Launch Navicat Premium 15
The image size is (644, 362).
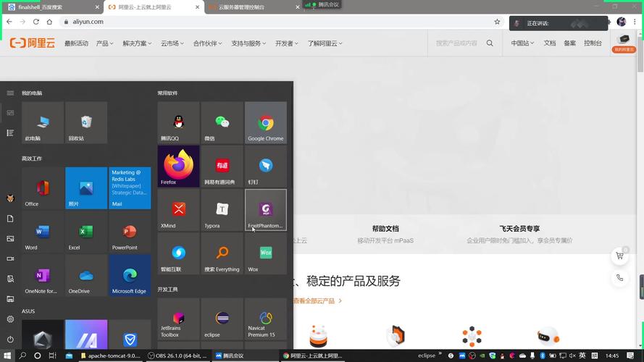tap(266, 319)
